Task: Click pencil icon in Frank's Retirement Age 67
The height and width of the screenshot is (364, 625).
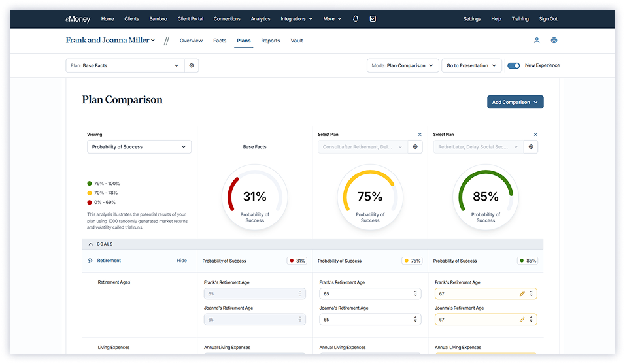Action: (x=522, y=293)
